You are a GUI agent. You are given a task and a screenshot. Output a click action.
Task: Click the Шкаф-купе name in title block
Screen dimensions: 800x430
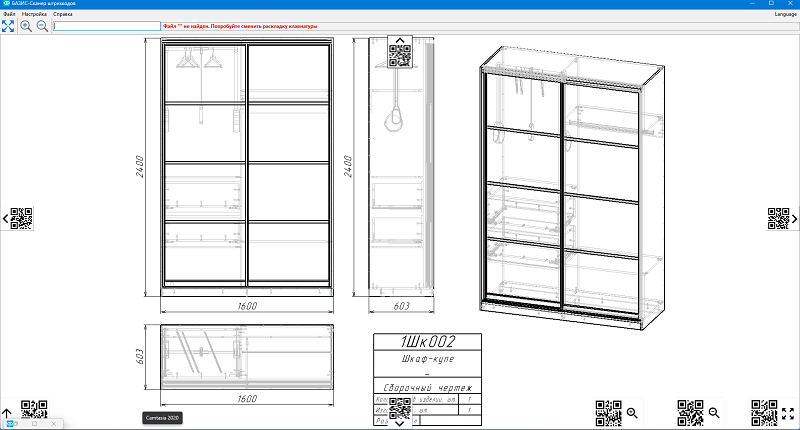428,359
